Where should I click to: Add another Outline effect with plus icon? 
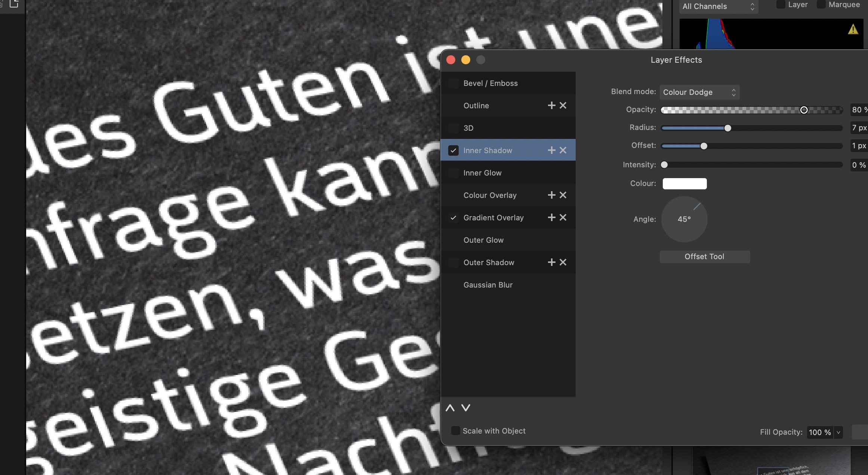pos(551,106)
